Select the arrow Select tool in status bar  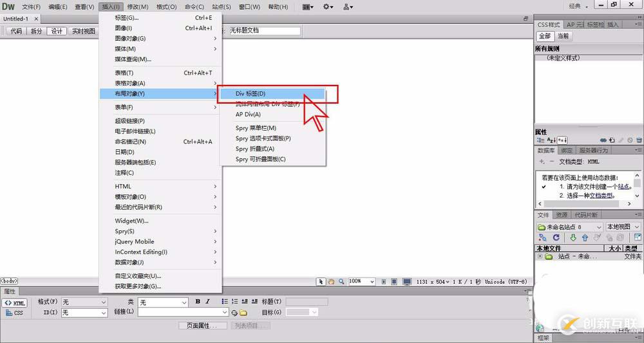tap(320, 281)
